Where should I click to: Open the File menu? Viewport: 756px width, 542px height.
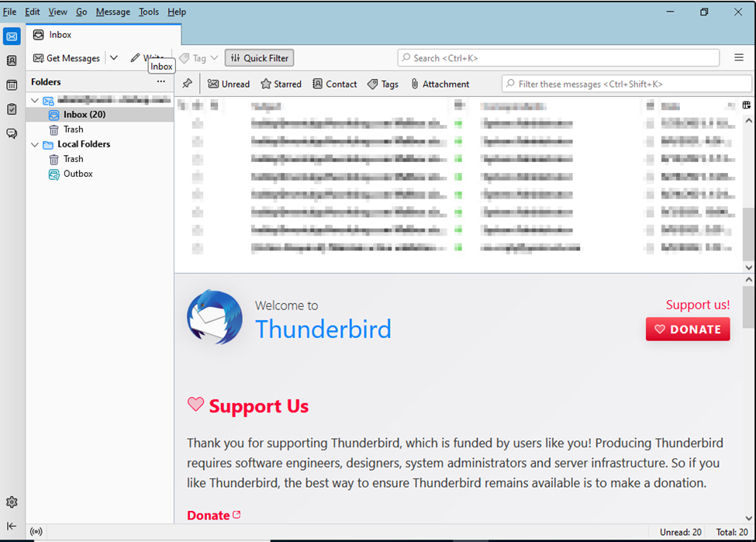[9, 12]
